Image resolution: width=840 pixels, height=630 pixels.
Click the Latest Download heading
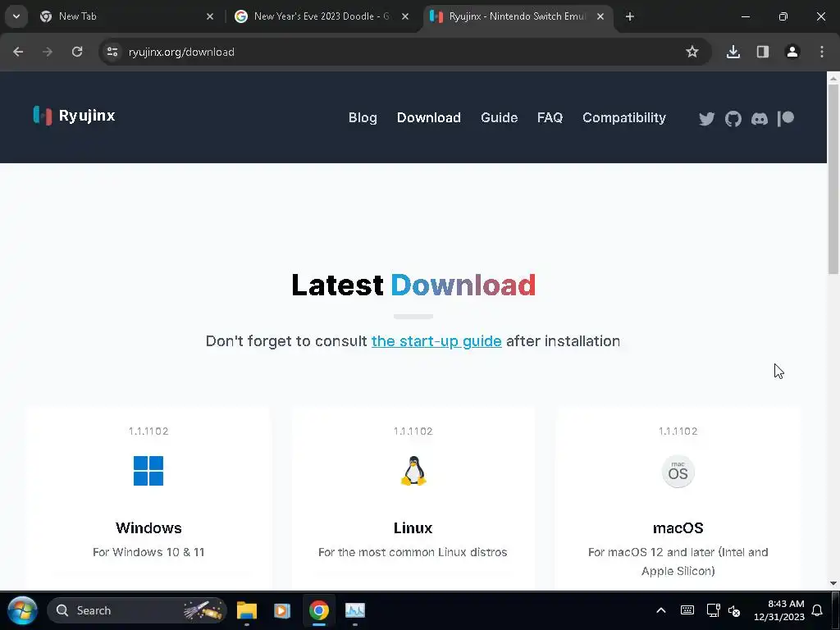413,285
